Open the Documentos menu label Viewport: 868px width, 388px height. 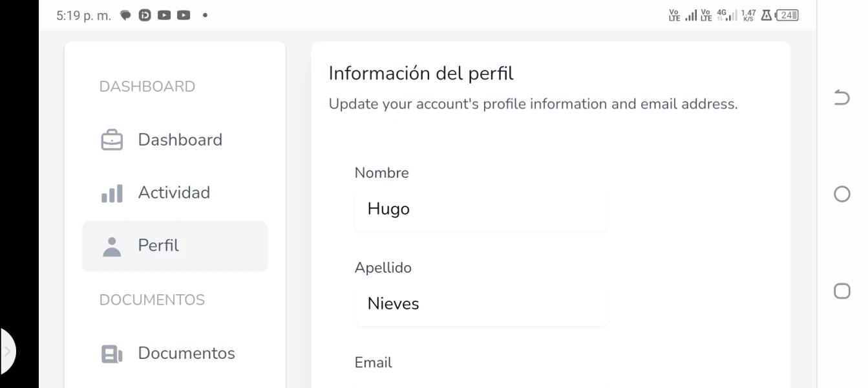[186, 353]
